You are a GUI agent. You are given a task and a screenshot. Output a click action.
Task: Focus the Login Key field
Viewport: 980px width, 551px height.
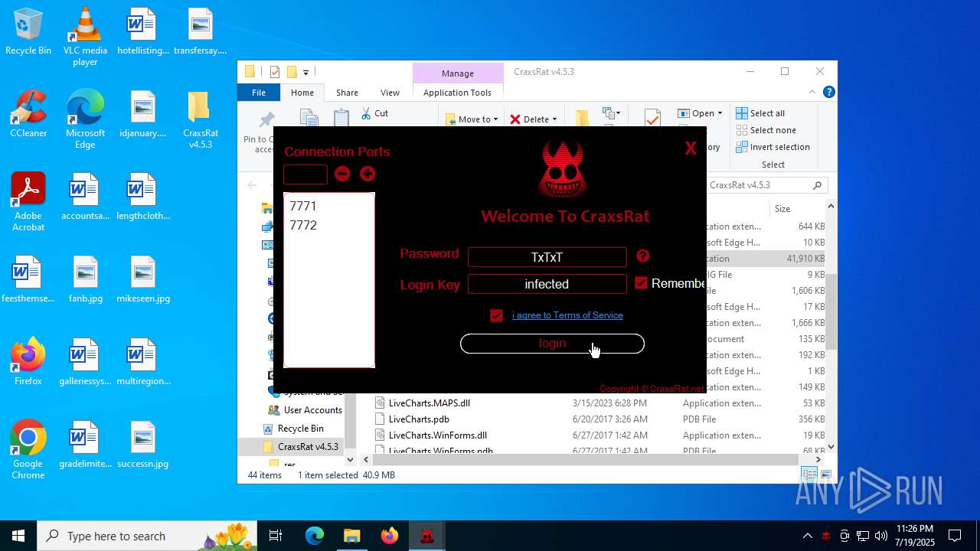(x=547, y=284)
